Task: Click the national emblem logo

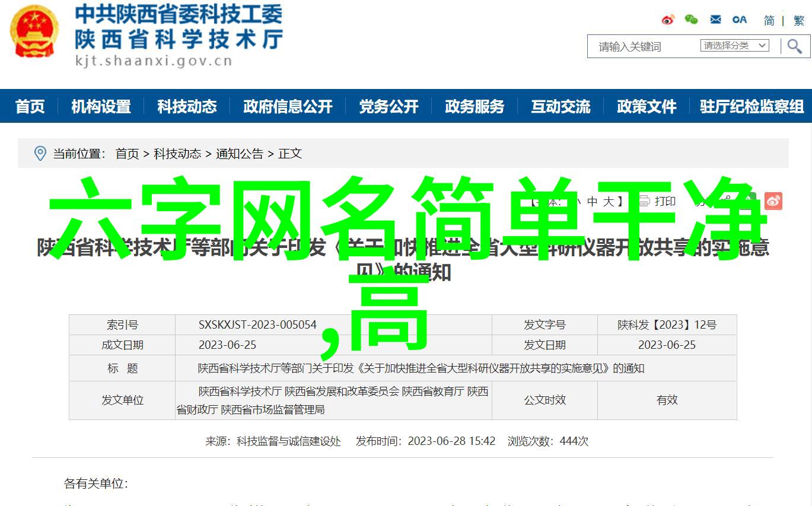Action: (34, 31)
